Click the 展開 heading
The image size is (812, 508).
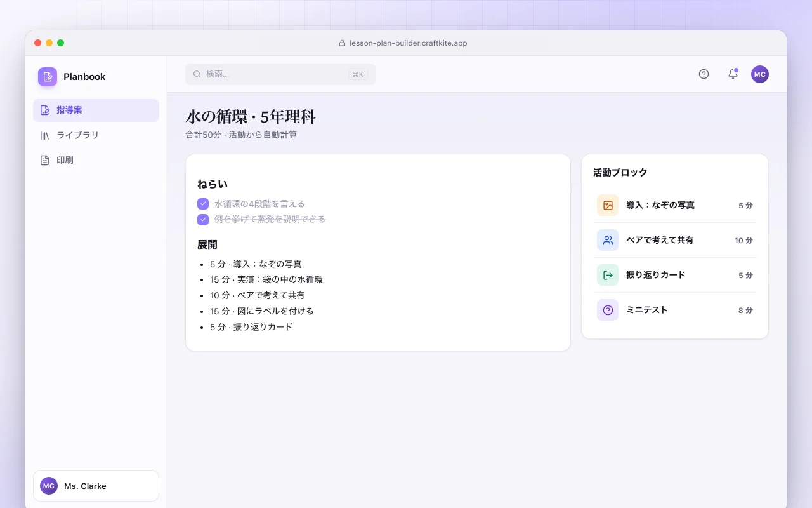click(207, 244)
